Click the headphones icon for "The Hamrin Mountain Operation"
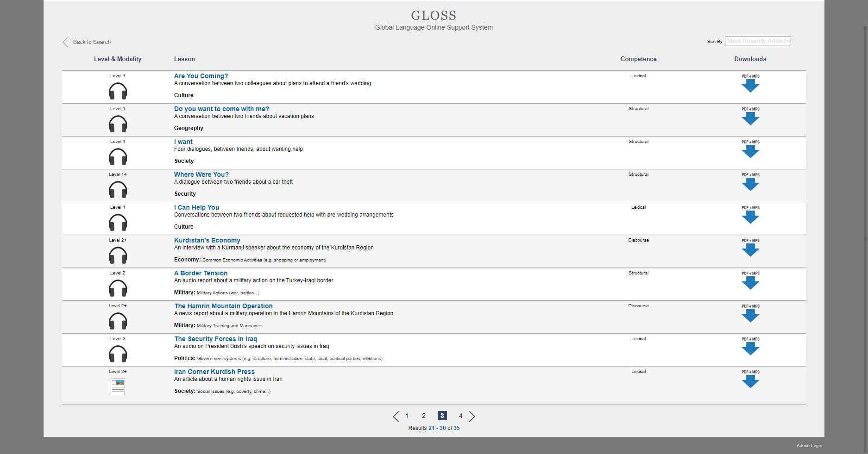The width and height of the screenshot is (868, 454). click(118, 321)
